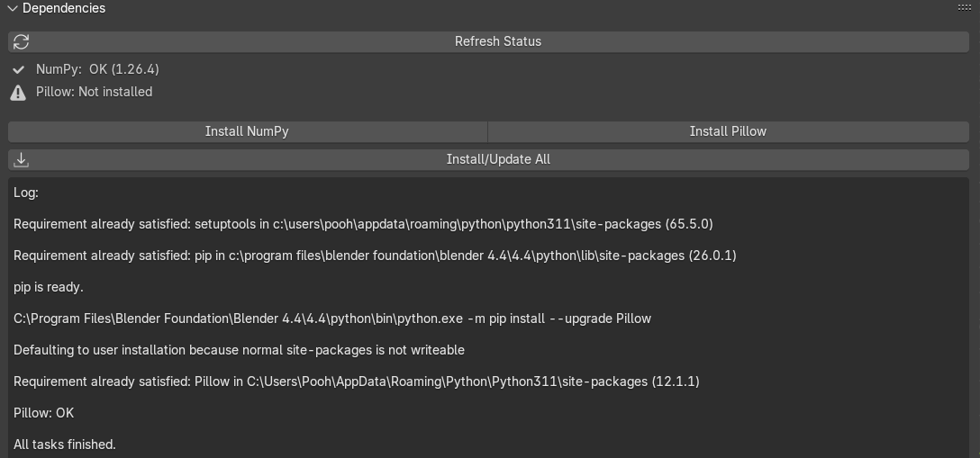The width and height of the screenshot is (980, 458).
Task: Run Install/Update All
Action: pyautogui.click(x=498, y=159)
